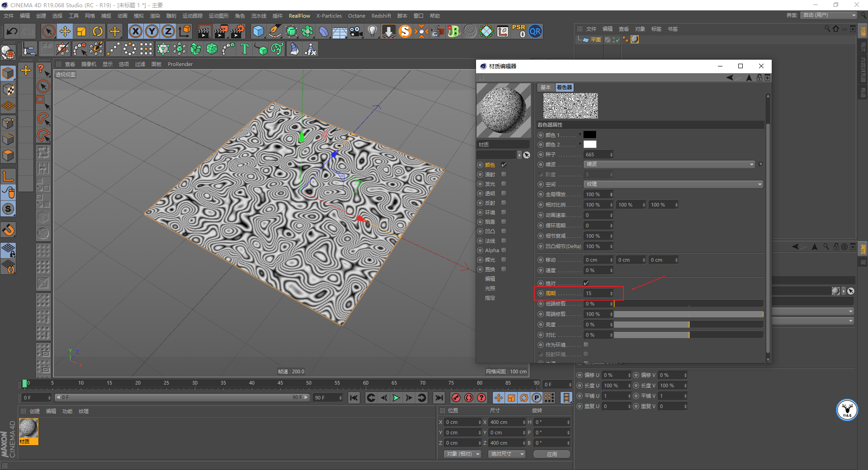Uncheck the 绝对 checkbox
The height and width of the screenshot is (470, 868).
tap(586, 283)
